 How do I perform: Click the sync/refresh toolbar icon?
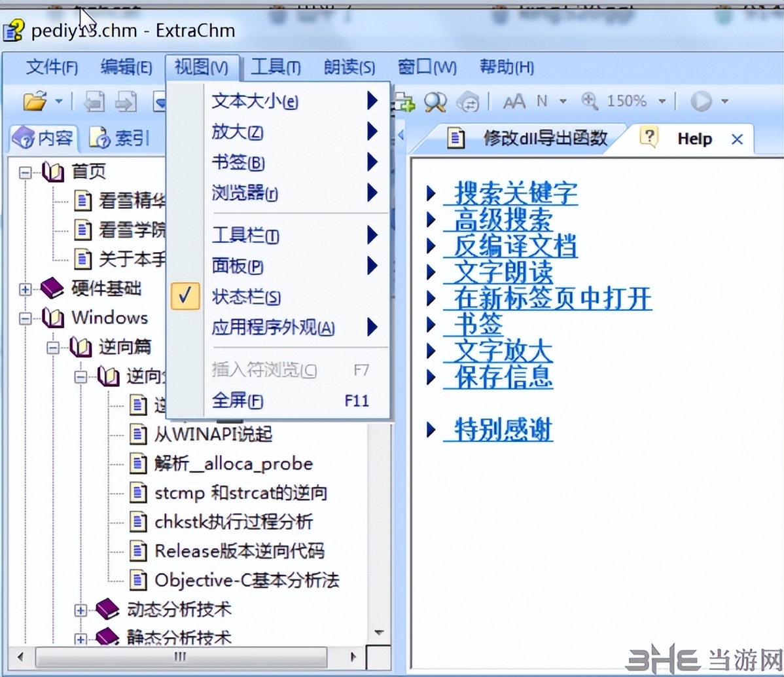[x=469, y=101]
